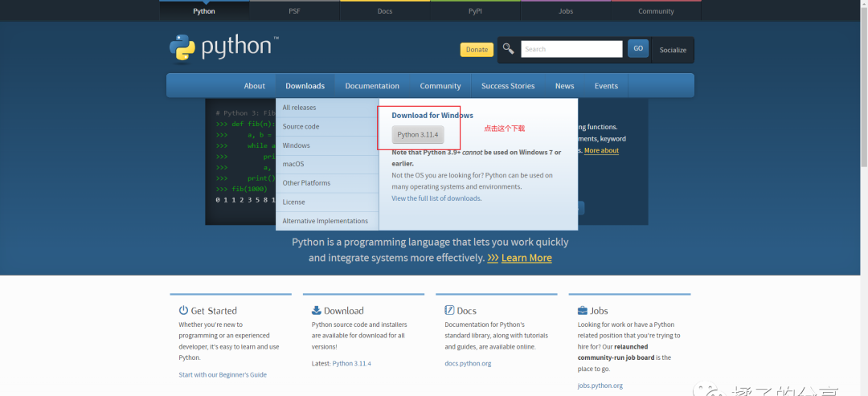The height and width of the screenshot is (396, 868).
Task: Select Alternative Implementations in Downloads menu
Action: 327,221
